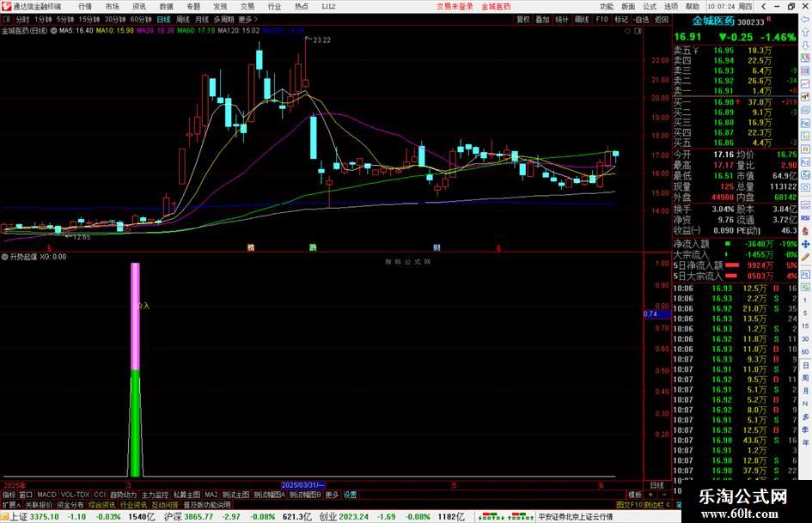This screenshot has width=812, height=523.
Task: Switch to 30分钟 period
Action: coord(115,20)
